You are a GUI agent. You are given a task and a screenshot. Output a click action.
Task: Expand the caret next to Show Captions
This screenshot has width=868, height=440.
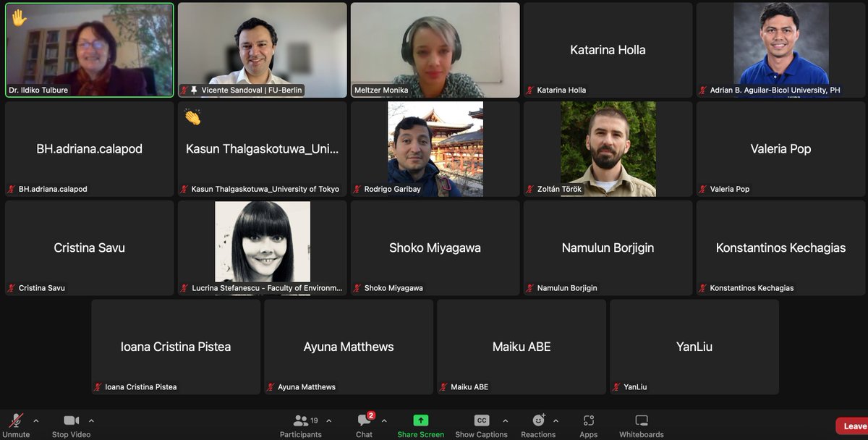505,420
